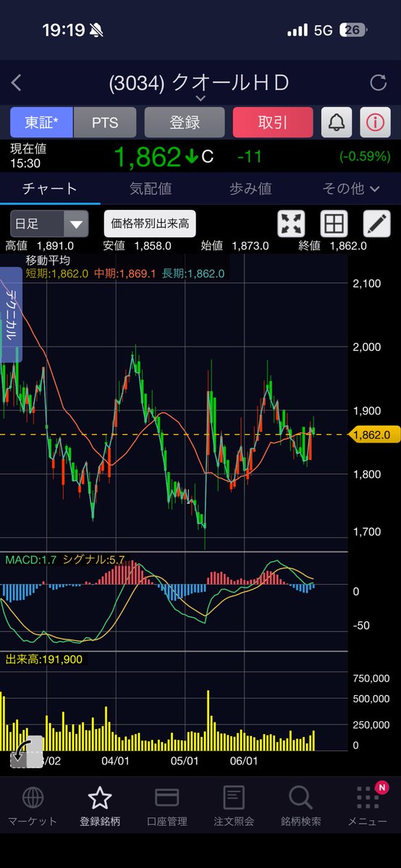Tap the (-0.59%) change percentage
401x868 pixels.
tap(364, 156)
